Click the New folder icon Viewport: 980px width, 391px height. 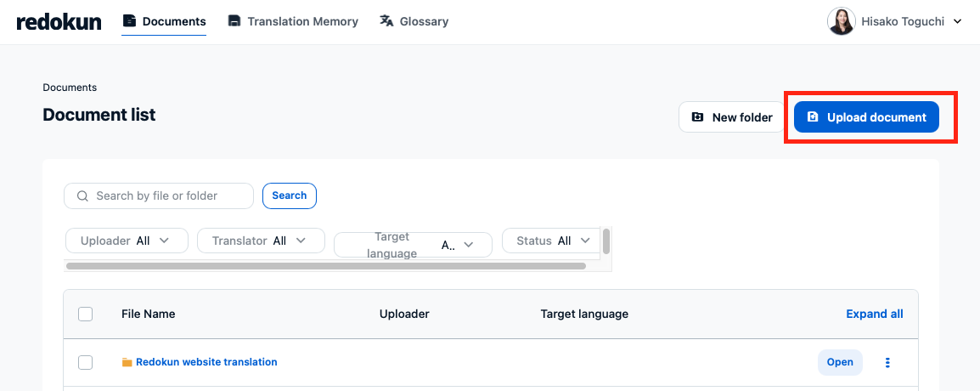(x=697, y=117)
